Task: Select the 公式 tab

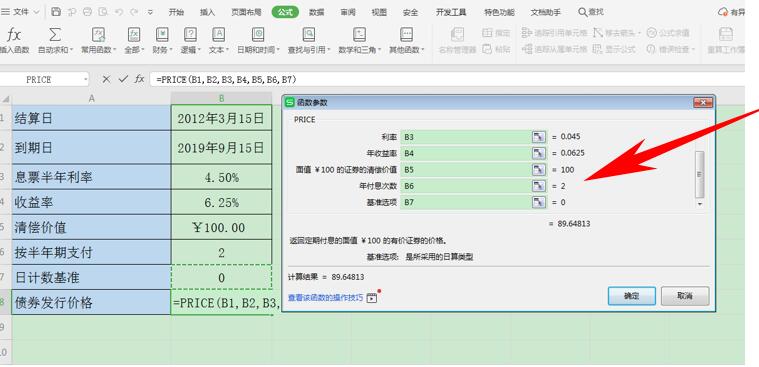Action: click(285, 13)
